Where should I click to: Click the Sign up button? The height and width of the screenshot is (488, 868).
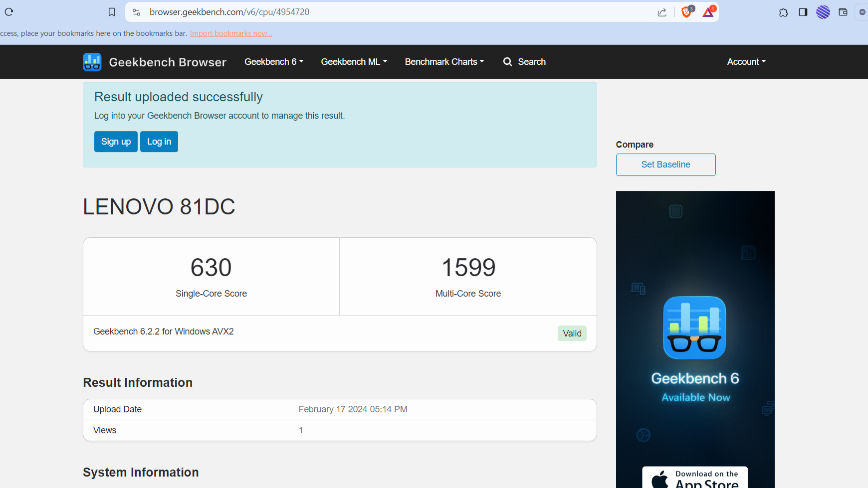(116, 142)
